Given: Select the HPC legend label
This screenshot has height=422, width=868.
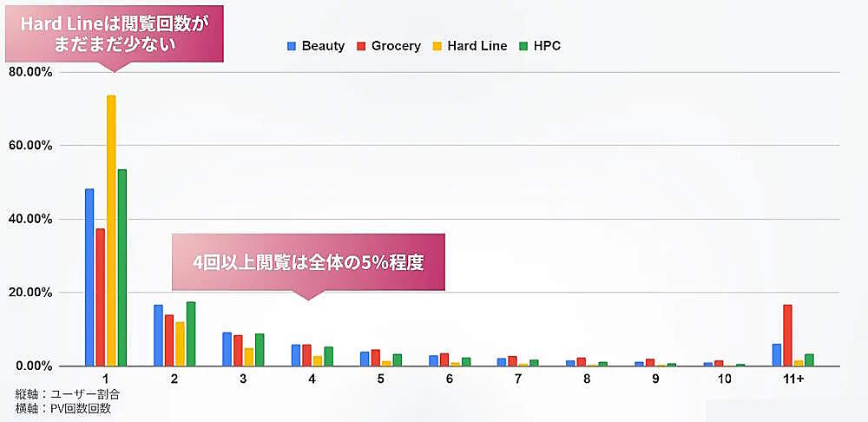Looking at the screenshot, I should (x=548, y=46).
